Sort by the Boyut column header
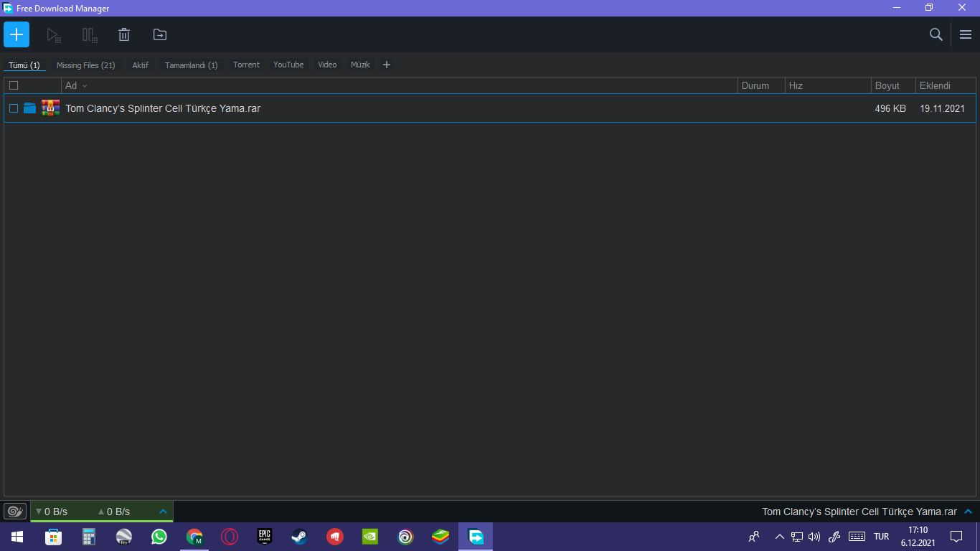The height and width of the screenshot is (551, 980). 893,85
